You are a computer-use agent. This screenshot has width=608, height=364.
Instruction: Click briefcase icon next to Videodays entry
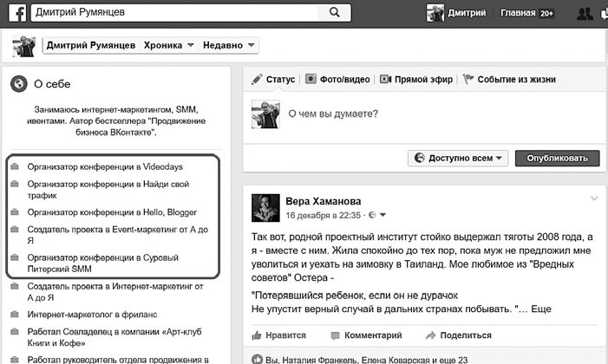[14, 166]
